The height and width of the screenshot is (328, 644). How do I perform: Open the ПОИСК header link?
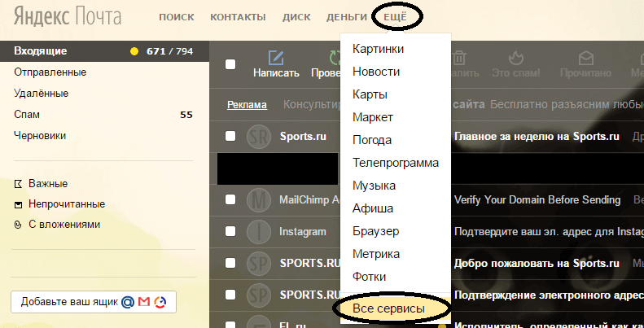point(177,17)
